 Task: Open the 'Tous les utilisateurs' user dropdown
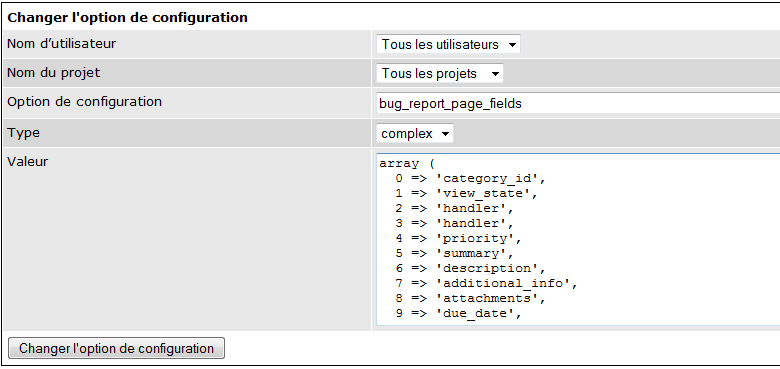coord(448,44)
